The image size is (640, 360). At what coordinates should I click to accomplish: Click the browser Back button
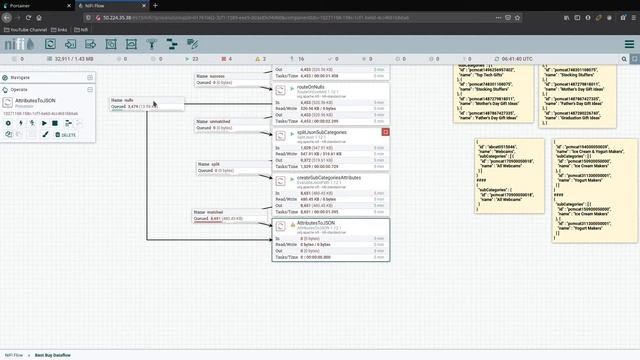[x=7, y=18]
